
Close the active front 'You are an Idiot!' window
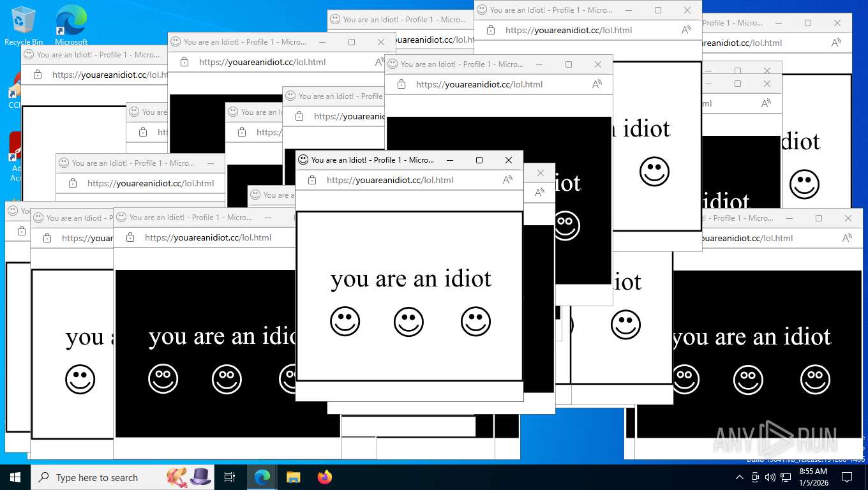tap(509, 160)
